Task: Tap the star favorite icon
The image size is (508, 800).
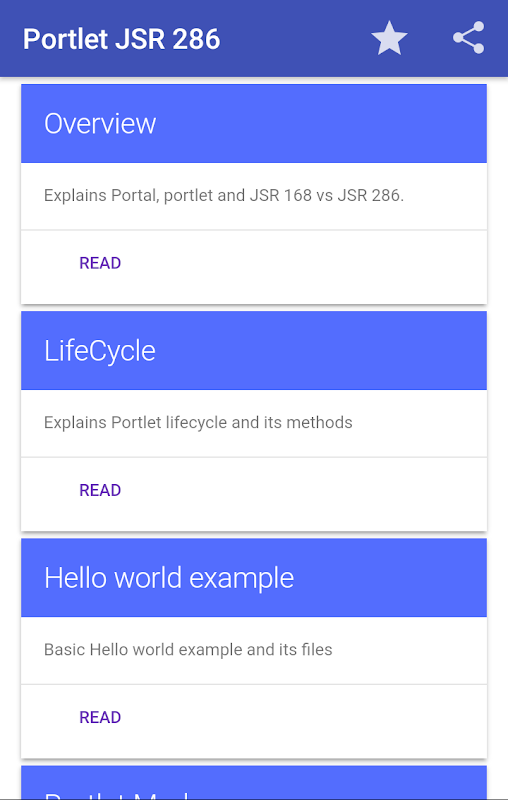Action: [389, 38]
